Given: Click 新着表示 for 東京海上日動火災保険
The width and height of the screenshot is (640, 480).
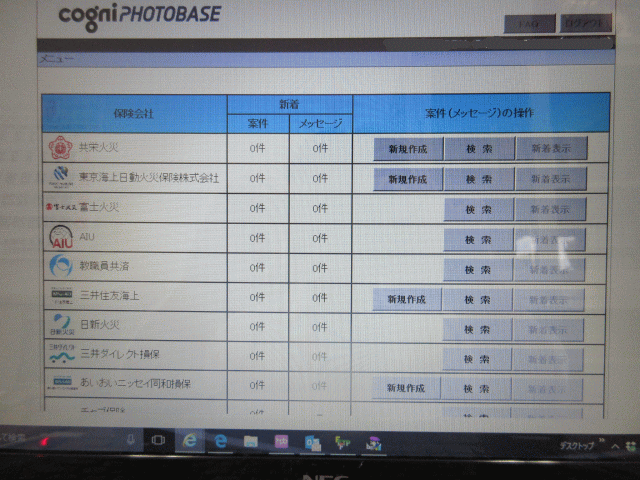Looking at the screenshot, I should (551, 179).
